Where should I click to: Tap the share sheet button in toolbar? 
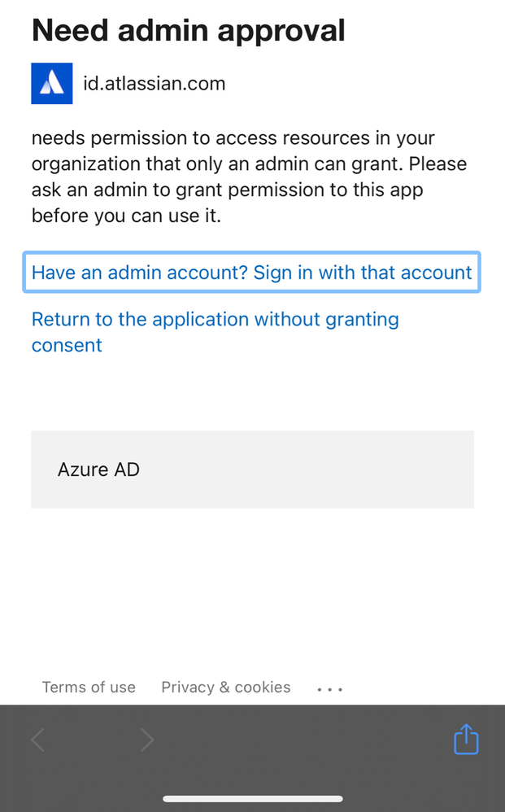[x=465, y=739]
